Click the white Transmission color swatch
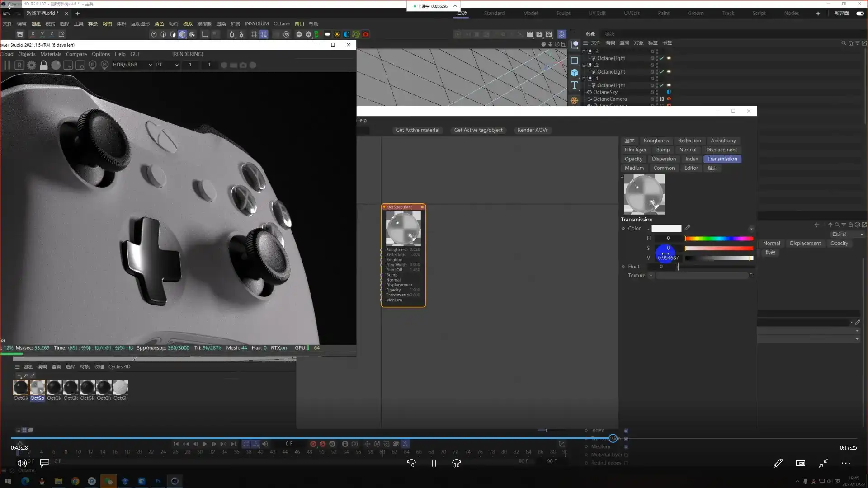This screenshot has width=868, height=488. pos(666,229)
